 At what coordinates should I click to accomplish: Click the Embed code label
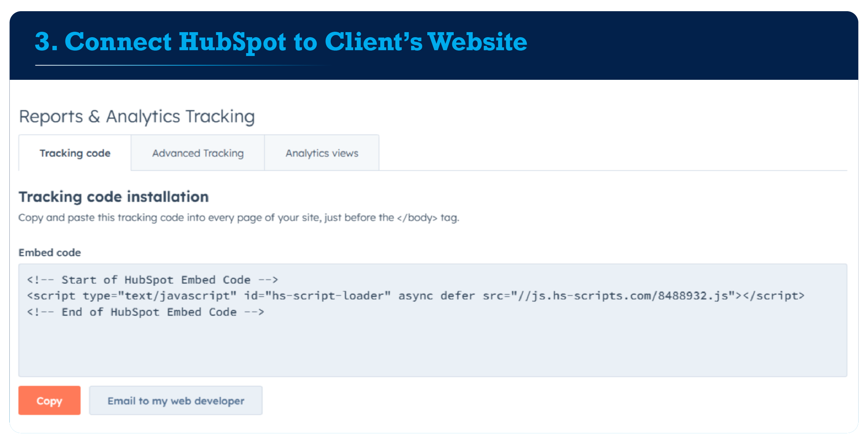coord(50,252)
